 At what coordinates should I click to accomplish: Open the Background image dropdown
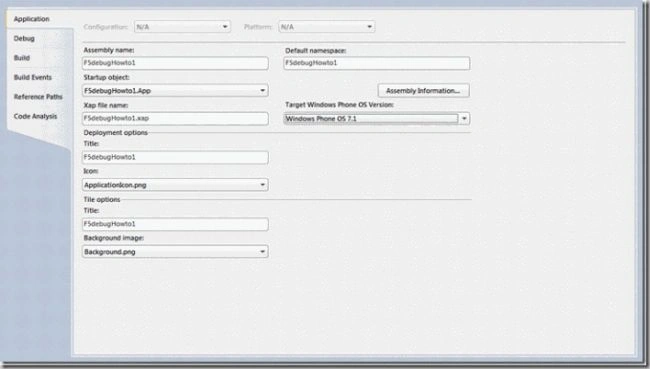pyautogui.click(x=175, y=252)
